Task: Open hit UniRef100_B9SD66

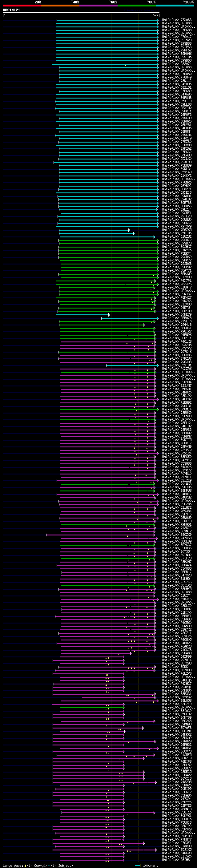Action: (177, 43)
